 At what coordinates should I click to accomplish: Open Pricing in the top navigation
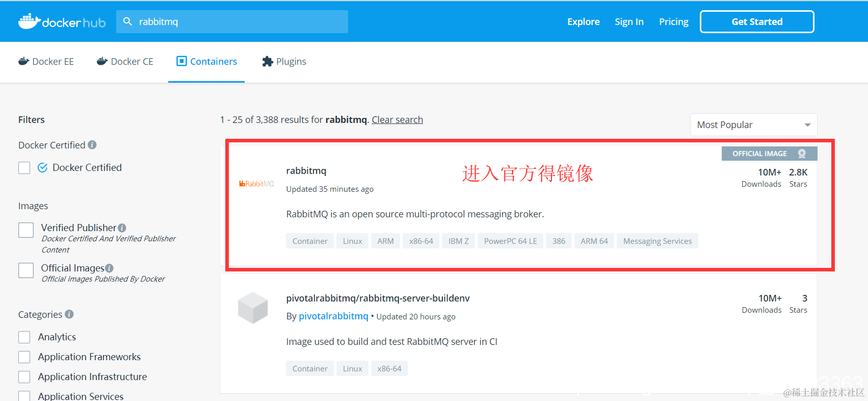(x=674, y=21)
